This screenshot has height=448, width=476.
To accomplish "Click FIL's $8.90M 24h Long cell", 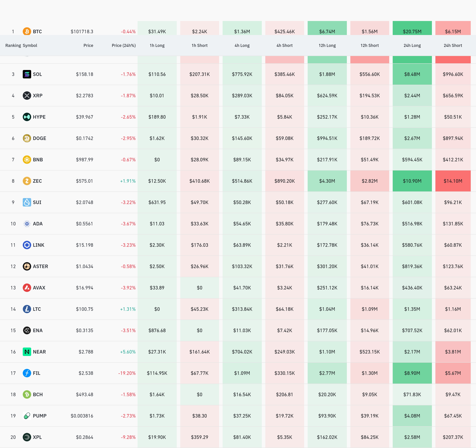I will click(412, 373).
